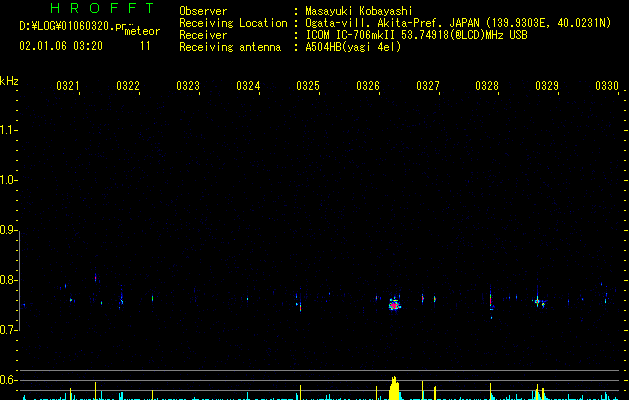Viewport: 629px width, 400px height.
Task: Click the 0324 time axis marker
Action: [248, 85]
